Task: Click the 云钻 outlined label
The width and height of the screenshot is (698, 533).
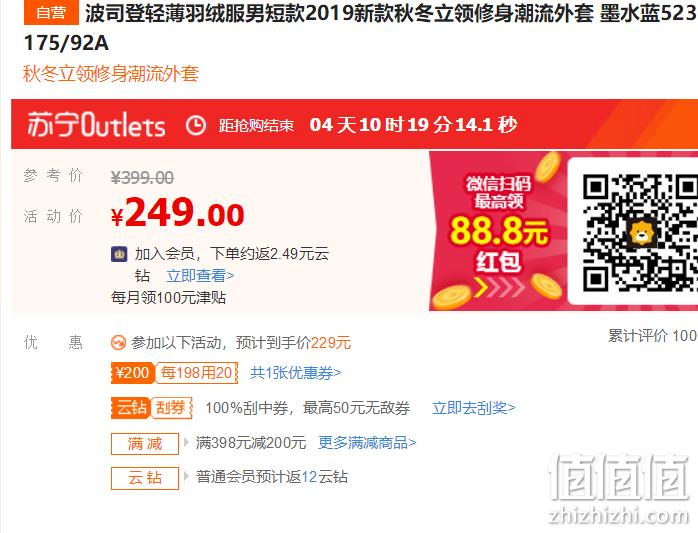Action: click(x=145, y=478)
